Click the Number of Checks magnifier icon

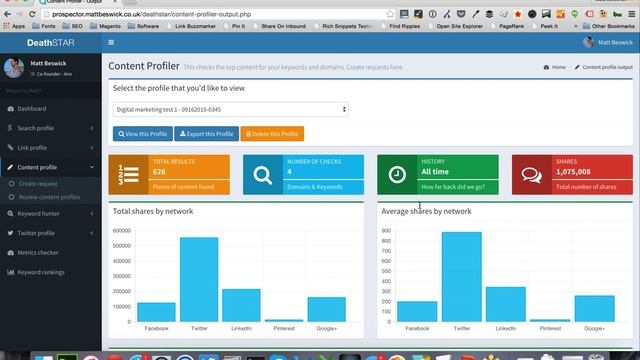tap(262, 175)
